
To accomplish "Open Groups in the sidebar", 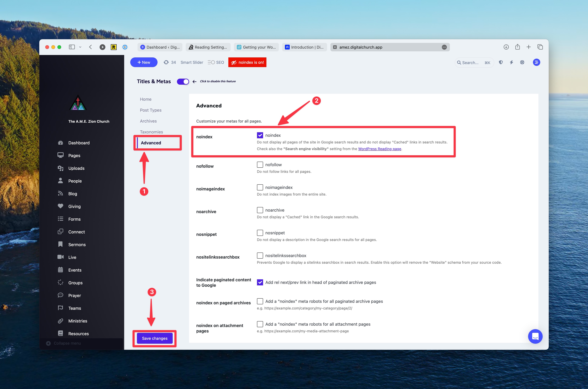I will point(76,283).
